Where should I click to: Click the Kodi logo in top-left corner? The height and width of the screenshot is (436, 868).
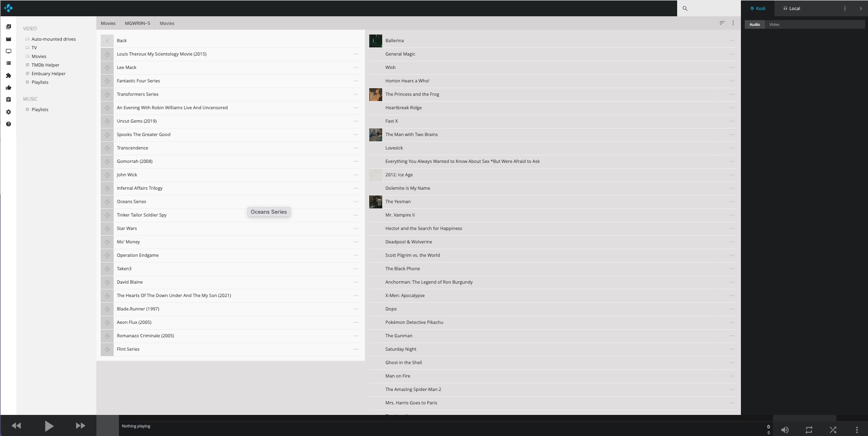tap(9, 8)
